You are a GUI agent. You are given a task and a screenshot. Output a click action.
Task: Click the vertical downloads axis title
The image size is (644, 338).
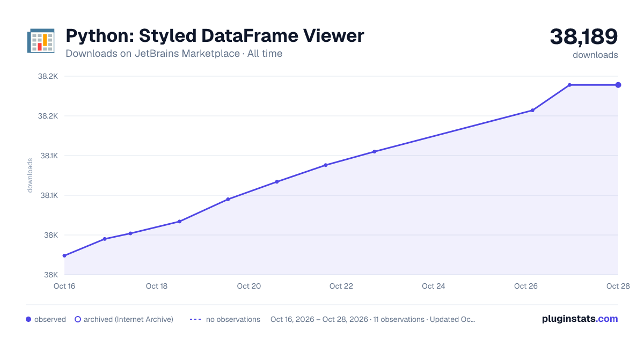click(30, 175)
